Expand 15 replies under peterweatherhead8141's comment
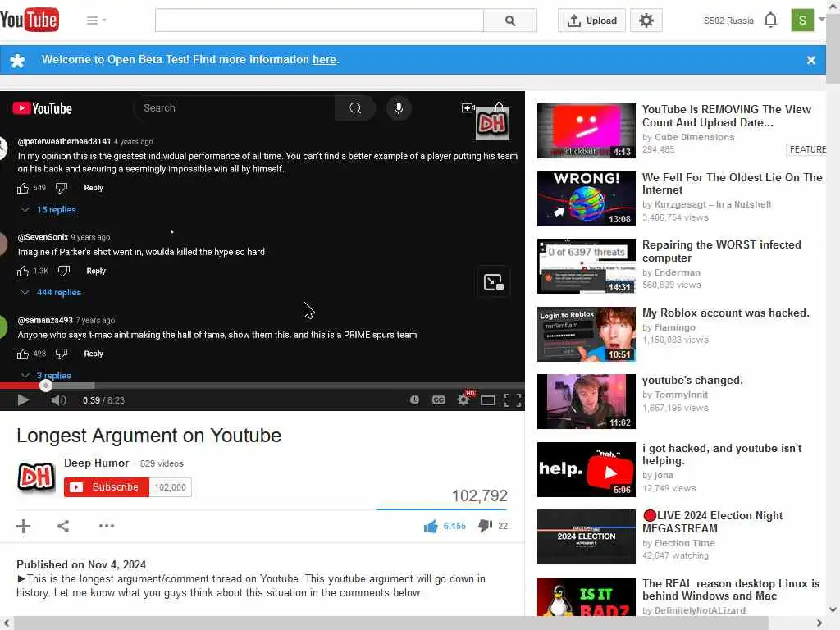 coord(57,209)
